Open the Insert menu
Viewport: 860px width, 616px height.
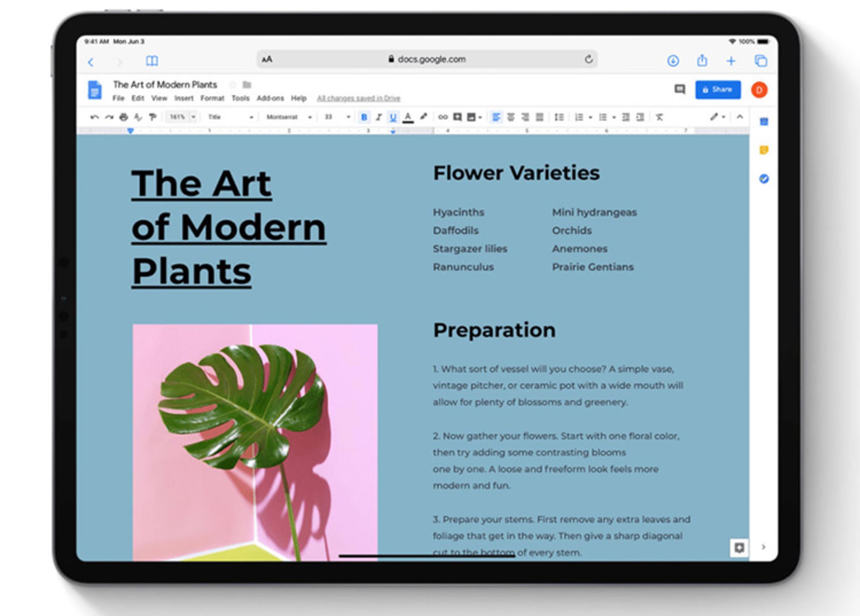tap(184, 98)
